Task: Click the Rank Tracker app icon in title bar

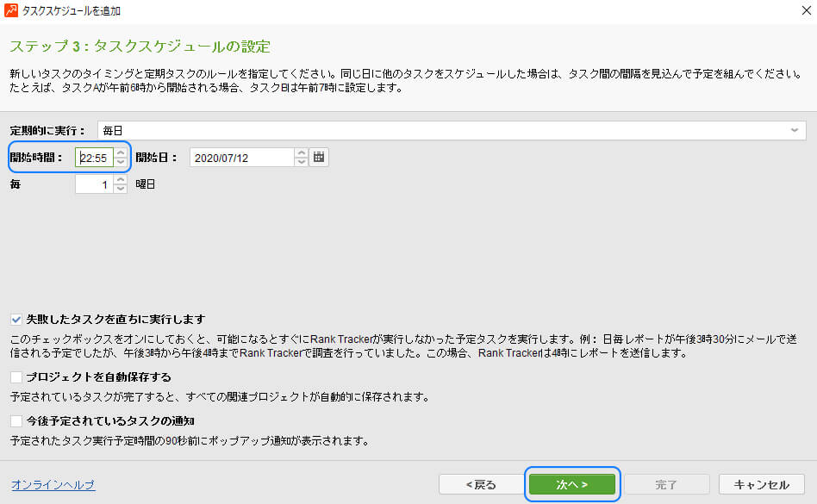Action: [x=10, y=10]
